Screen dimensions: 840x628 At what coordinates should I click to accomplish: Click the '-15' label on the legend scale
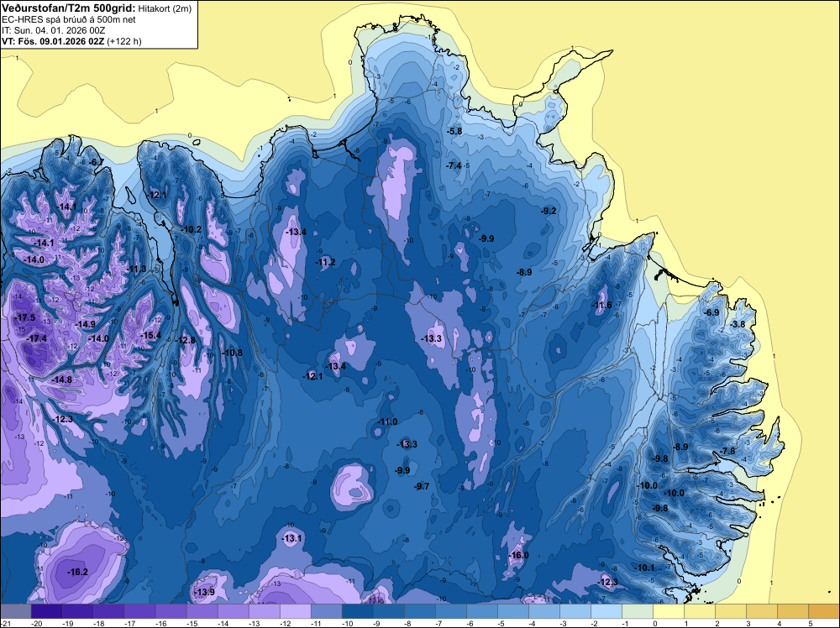192,623
